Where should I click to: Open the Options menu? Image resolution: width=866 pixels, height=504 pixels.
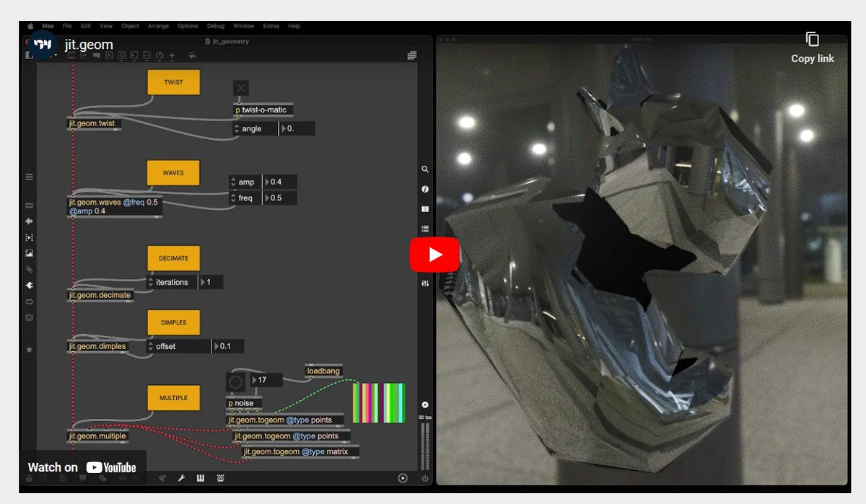[188, 26]
